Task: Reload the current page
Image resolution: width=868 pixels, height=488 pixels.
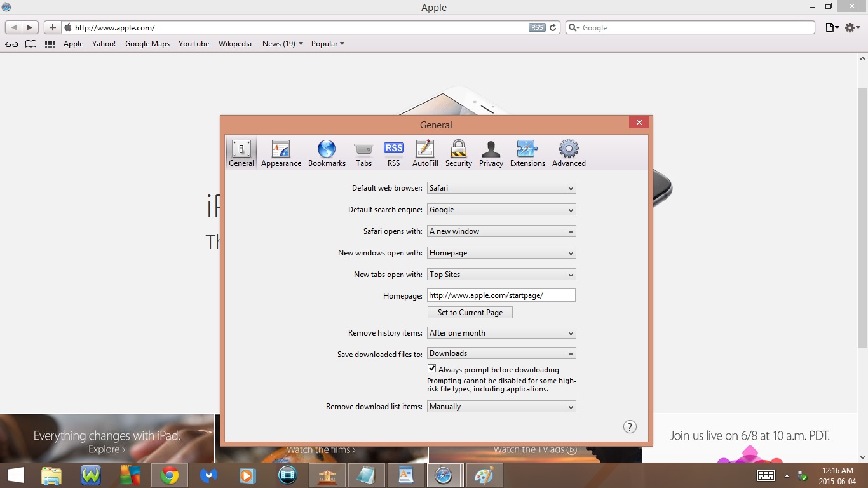Action: click(x=553, y=28)
